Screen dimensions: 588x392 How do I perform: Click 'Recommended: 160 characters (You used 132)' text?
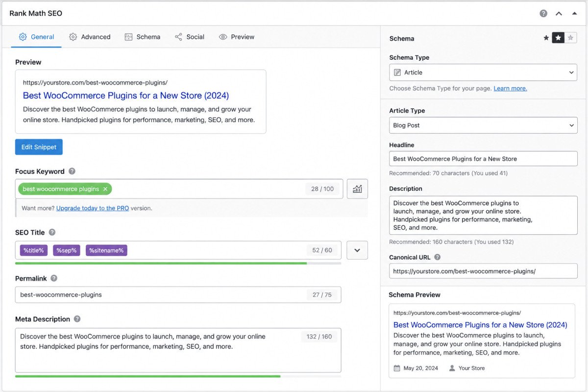[451, 242]
